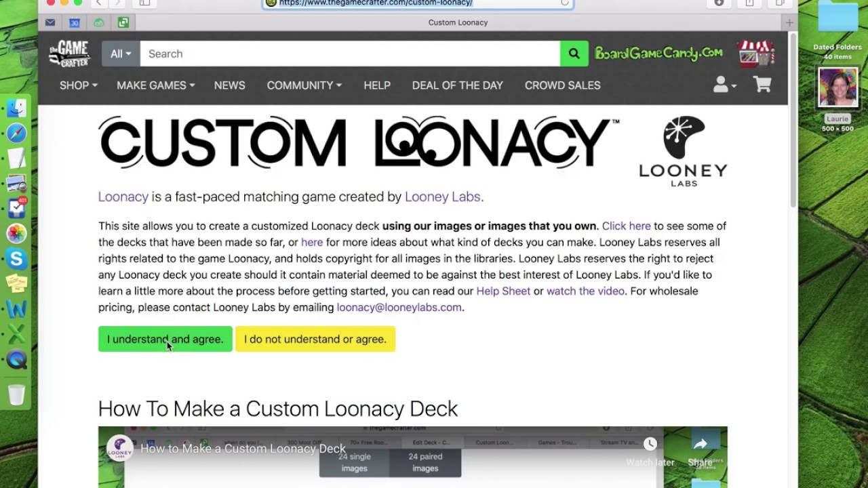Viewport: 868px width, 488px height.
Task: Click the Safari downloads button
Action: point(719,3)
